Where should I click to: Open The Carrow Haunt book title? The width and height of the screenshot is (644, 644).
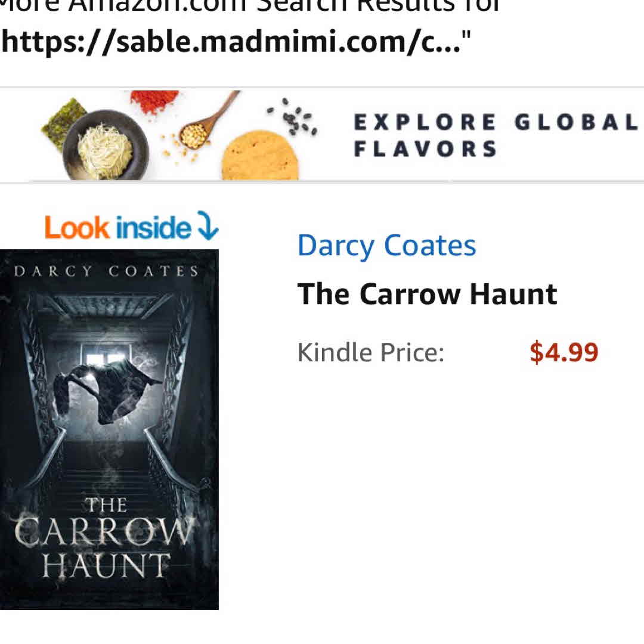(x=427, y=294)
